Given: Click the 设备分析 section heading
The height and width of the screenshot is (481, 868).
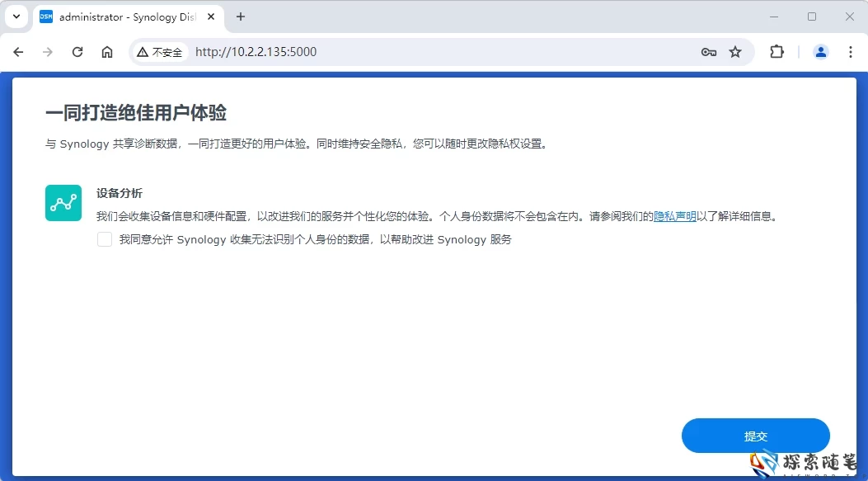Looking at the screenshot, I should tap(118, 192).
